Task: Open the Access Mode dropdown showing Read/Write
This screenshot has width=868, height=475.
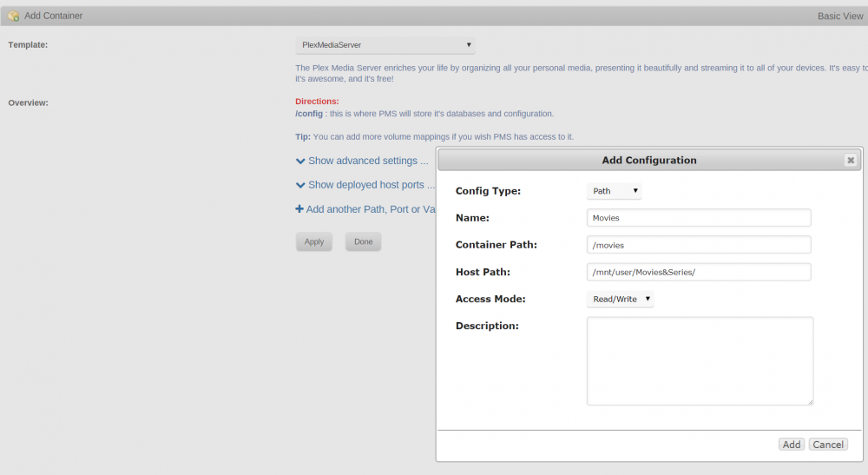Action: (620, 299)
